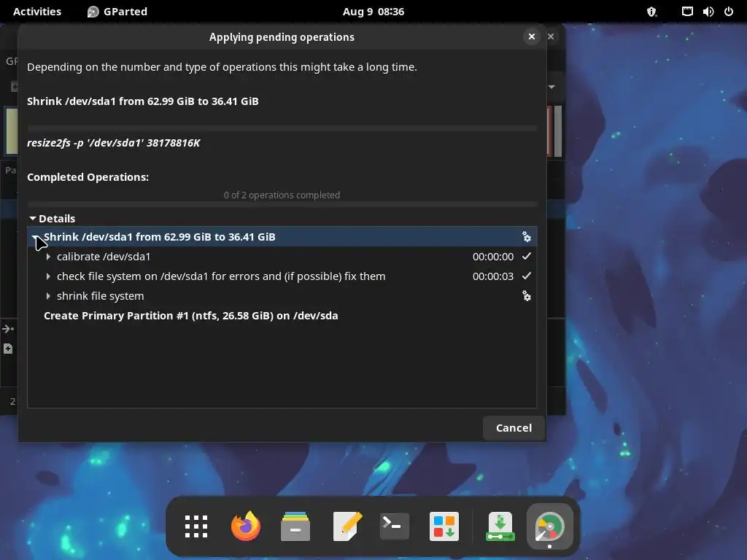Collapse the Details section
The height and width of the screenshot is (560, 747).
[x=33, y=218]
